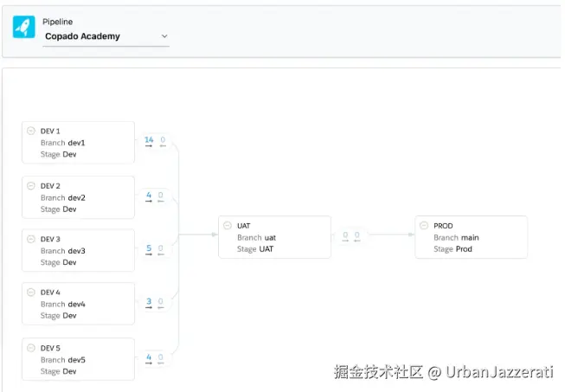This screenshot has height=392, width=565.
Task: Collapse the DEV 2 environment node
Action: (31, 185)
